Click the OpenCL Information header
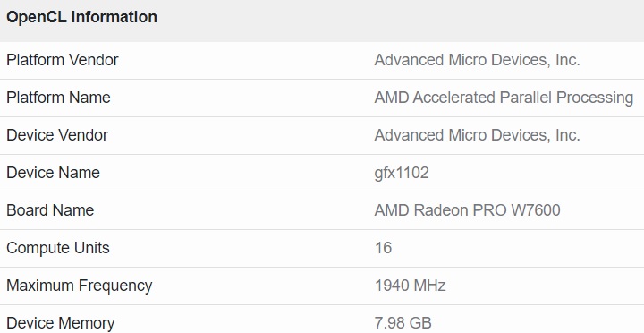 click(x=81, y=17)
